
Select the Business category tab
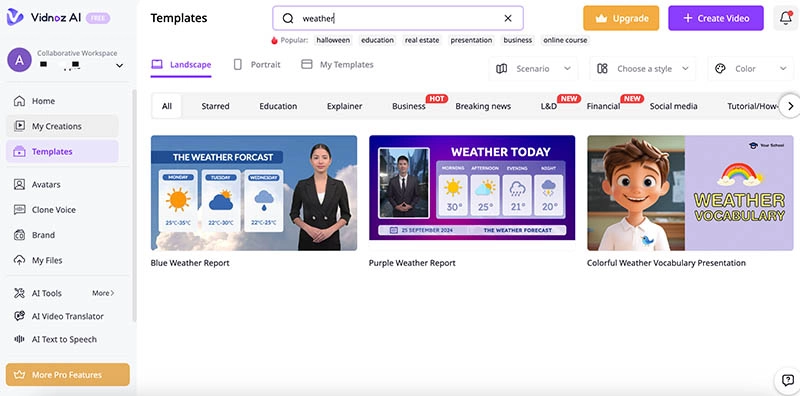(x=409, y=106)
